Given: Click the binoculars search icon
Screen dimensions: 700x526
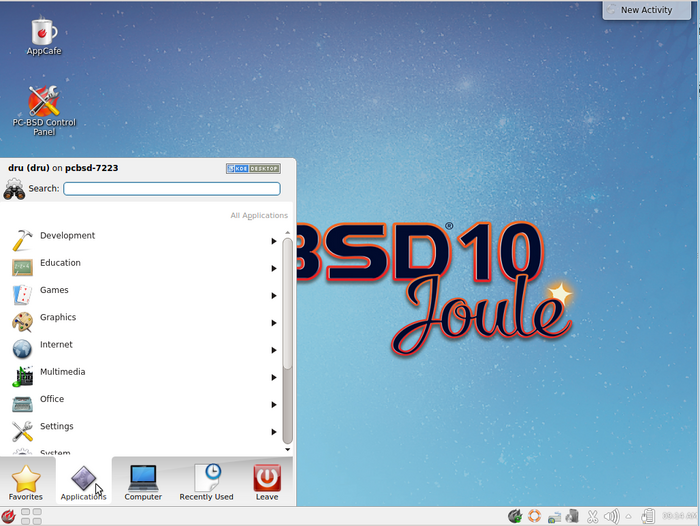Looking at the screenshot, I should coord(14,189).
